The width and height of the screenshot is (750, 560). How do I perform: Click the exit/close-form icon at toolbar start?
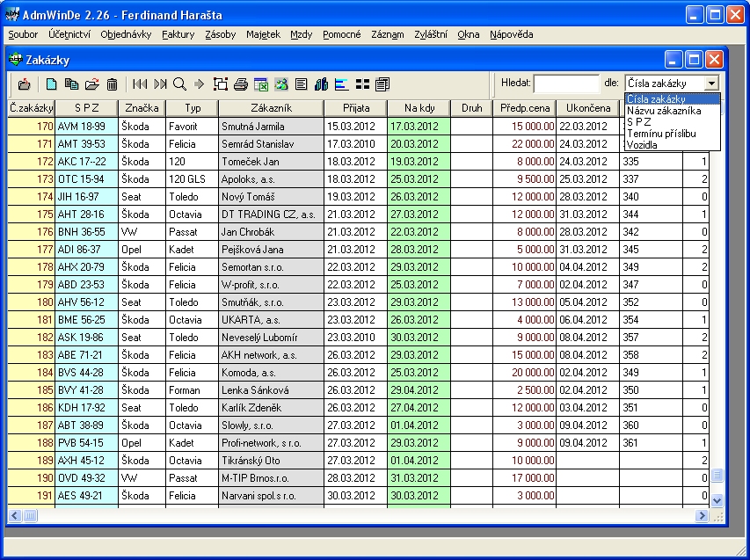(x=24, y=84)
